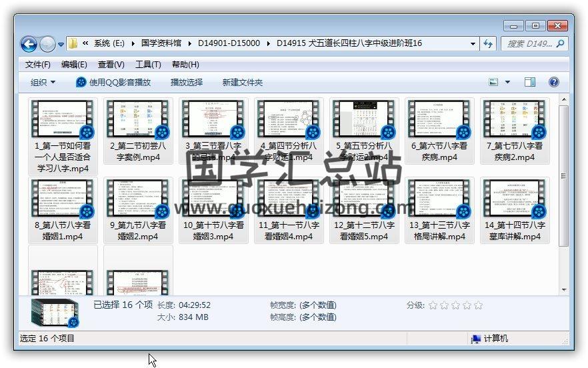Click the 国学资料馆 breadcrumb segment
Viewport: 588px width, 368px height.
(x=161, y=43)
